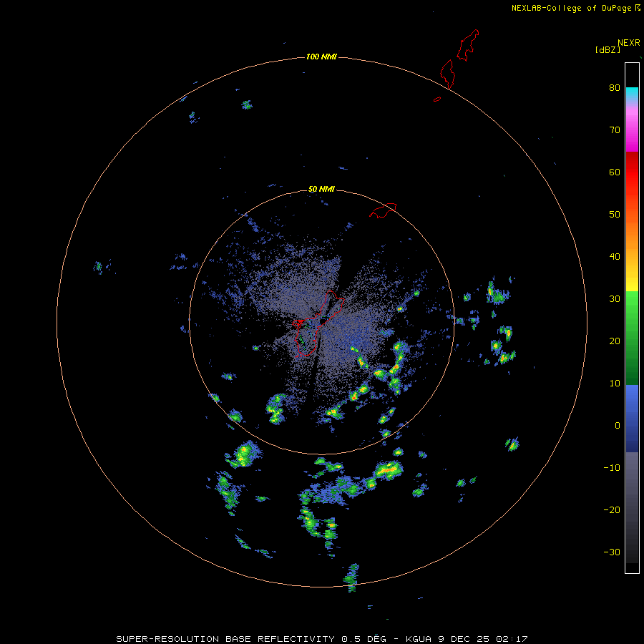The height and width of the screenshot is (644, 644).
Task: Click the small red island outline on 50 NMI ring
Action: click(x=384, y=210)
